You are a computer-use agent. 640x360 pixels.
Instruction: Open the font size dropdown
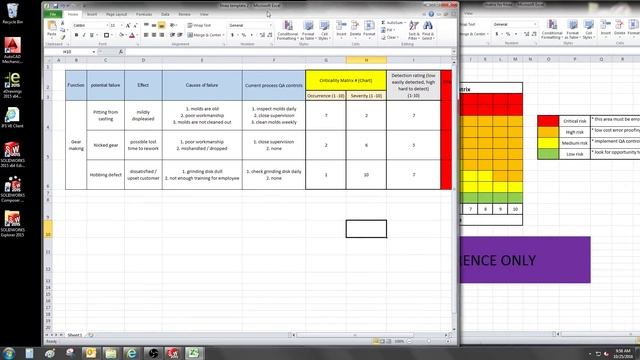[x=122, y=25]
